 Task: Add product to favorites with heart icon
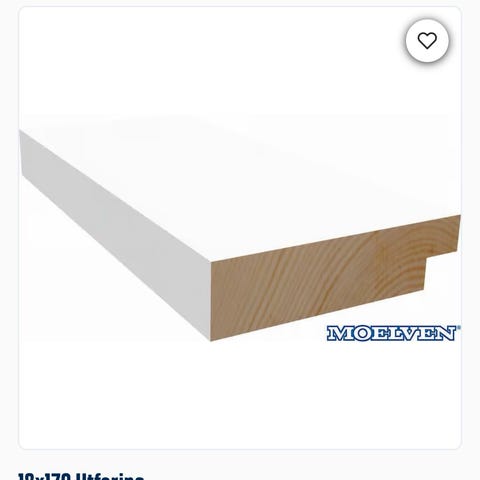427,41
